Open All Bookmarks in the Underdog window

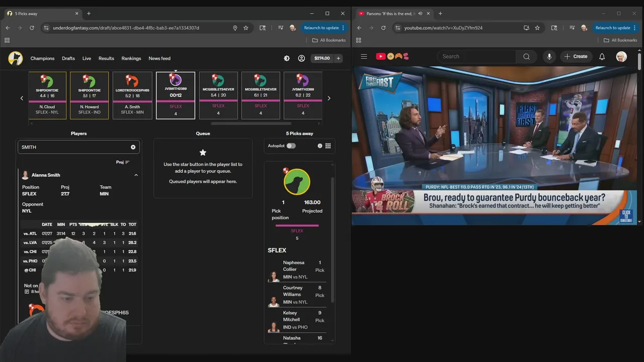(x=329, y=40)
